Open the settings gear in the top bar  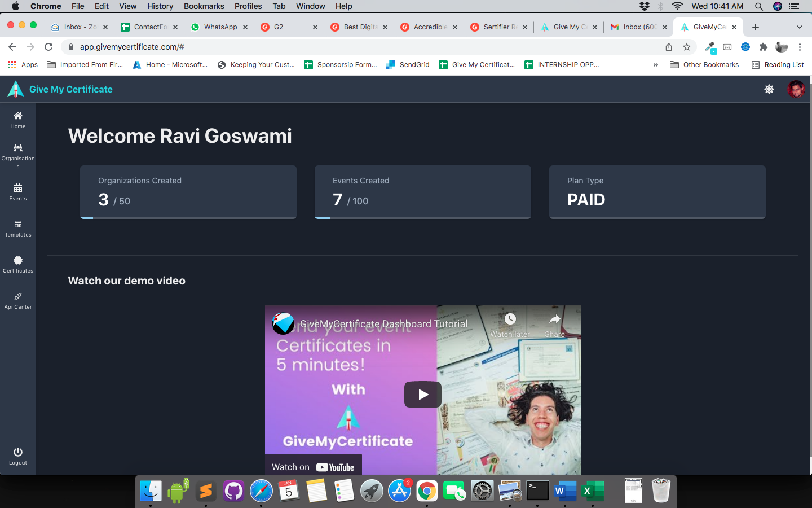(769, 89)
